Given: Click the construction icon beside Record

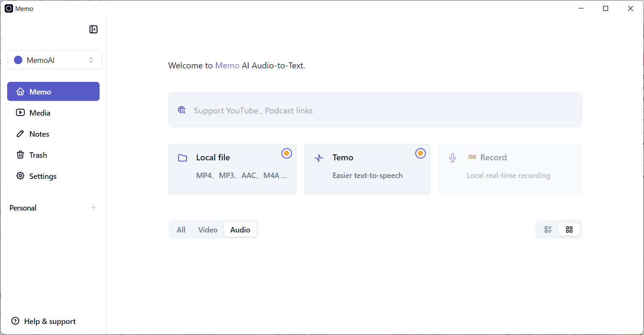Looking at the screenshot, I should (x=472, y=157).
